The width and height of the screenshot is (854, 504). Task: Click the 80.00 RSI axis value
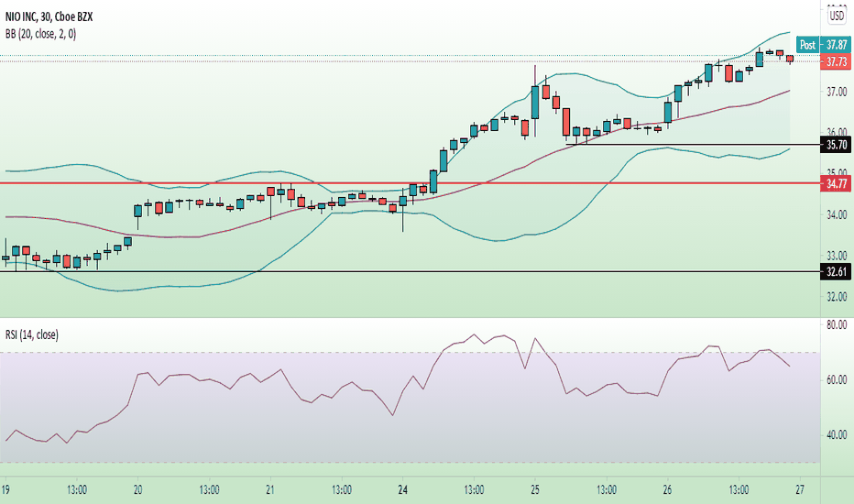point(837,324)
